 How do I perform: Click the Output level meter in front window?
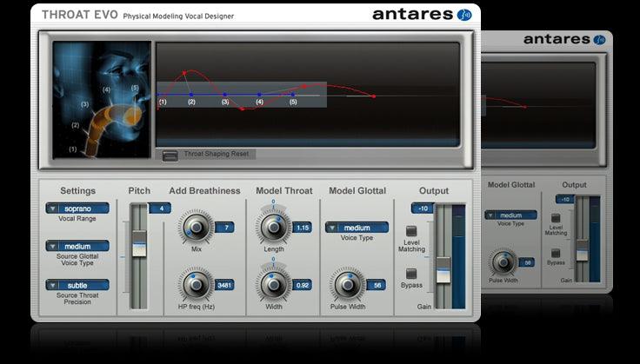459,257
